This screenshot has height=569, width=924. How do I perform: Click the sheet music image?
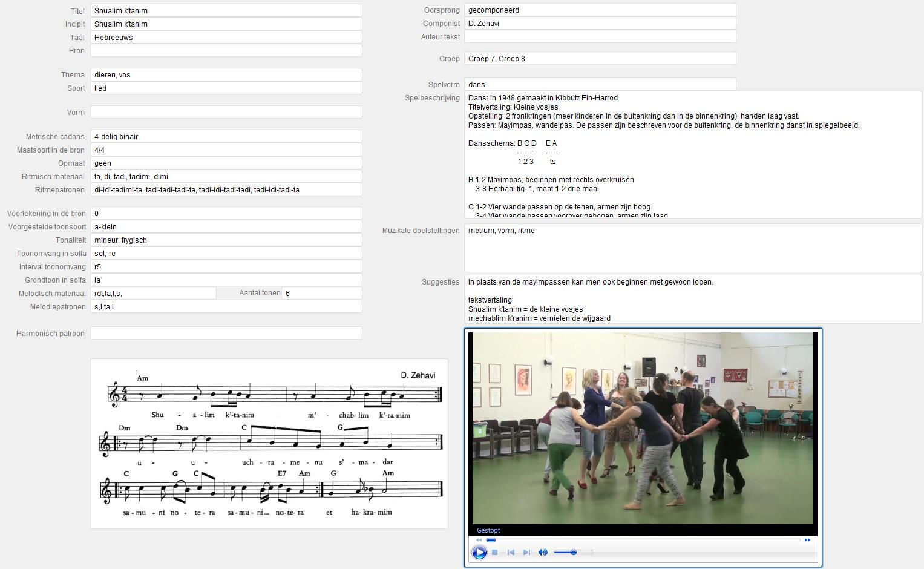[x=269, y=444]
